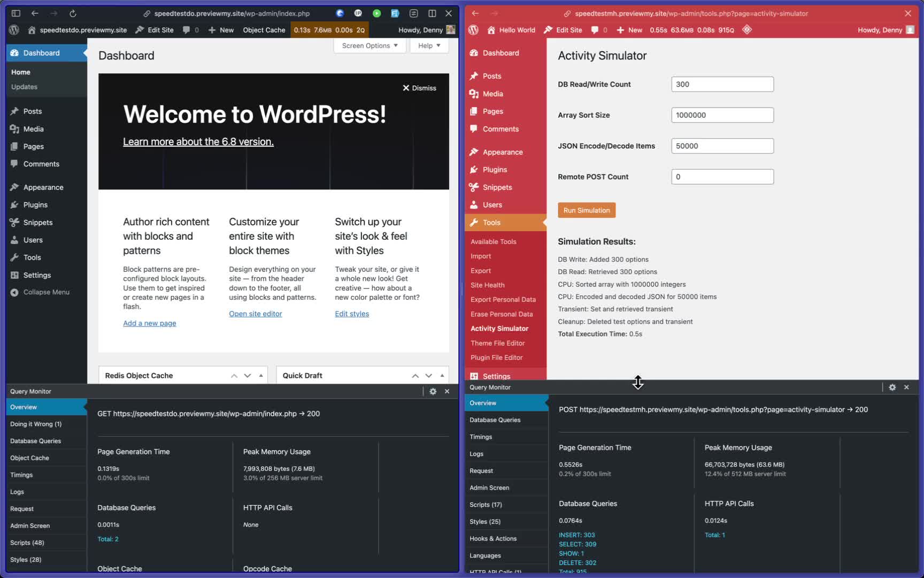Click 'SELECT: 309' queries link
The height and width of the screenshot is (578, 924).
pos(577,544)
